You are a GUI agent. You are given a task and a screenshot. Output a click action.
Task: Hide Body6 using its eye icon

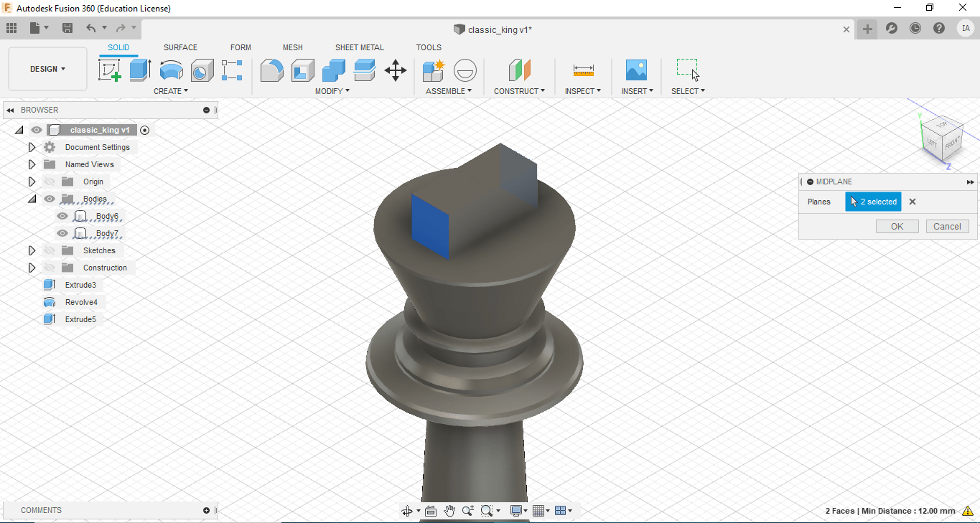click(62, 216)
